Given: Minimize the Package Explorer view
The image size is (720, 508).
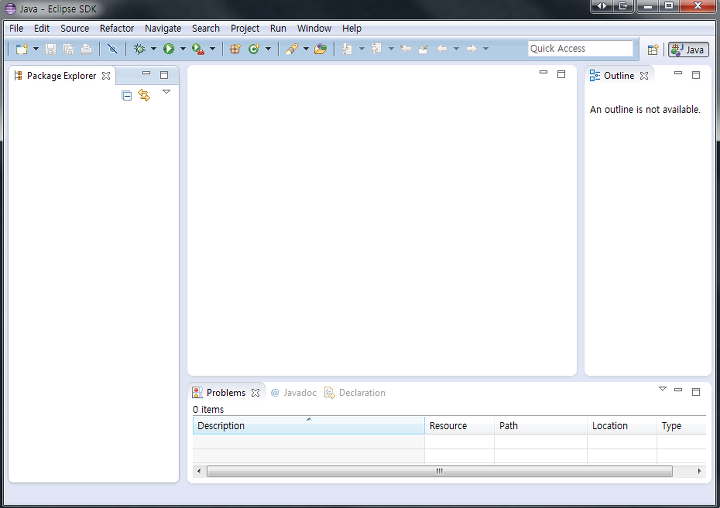Looking at the screenshot, I should [146, 73].
